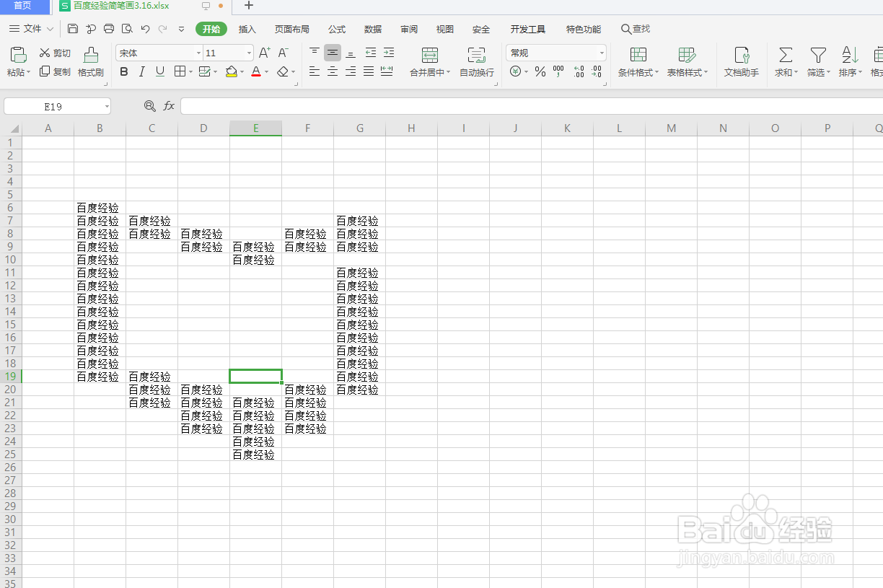Image resolution: width=883 pixels, height=588 pixels.
Task: Switch to the Page Layout (页面布局) tab
Action: tap(292, 29)
